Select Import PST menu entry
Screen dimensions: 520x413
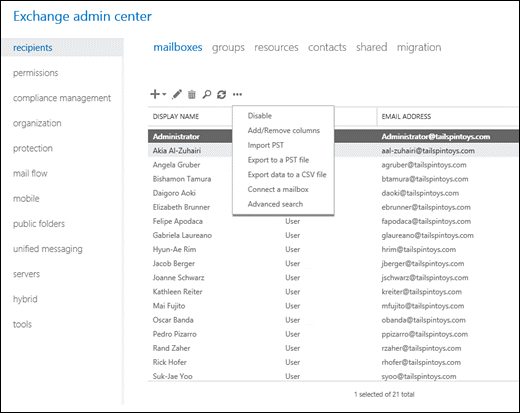266,145
